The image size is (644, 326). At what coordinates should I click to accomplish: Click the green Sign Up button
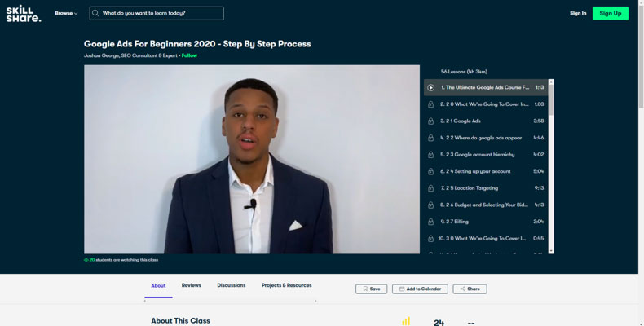(611, 13)
